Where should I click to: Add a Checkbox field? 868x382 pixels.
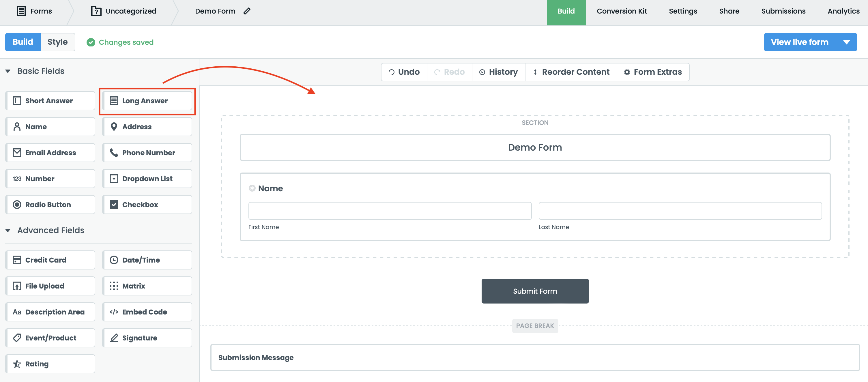[147, 205]
